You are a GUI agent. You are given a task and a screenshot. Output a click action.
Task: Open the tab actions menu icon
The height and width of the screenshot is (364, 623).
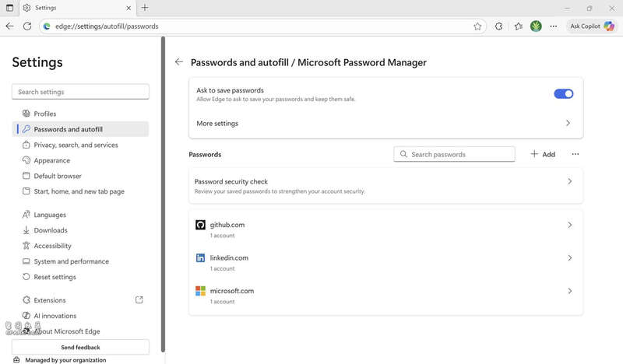[9, 8]
